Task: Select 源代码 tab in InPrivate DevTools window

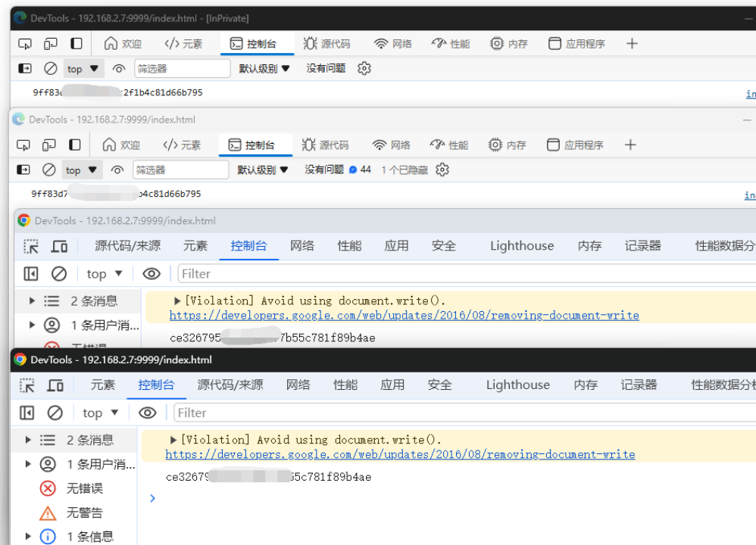Action: click(326, 44)
